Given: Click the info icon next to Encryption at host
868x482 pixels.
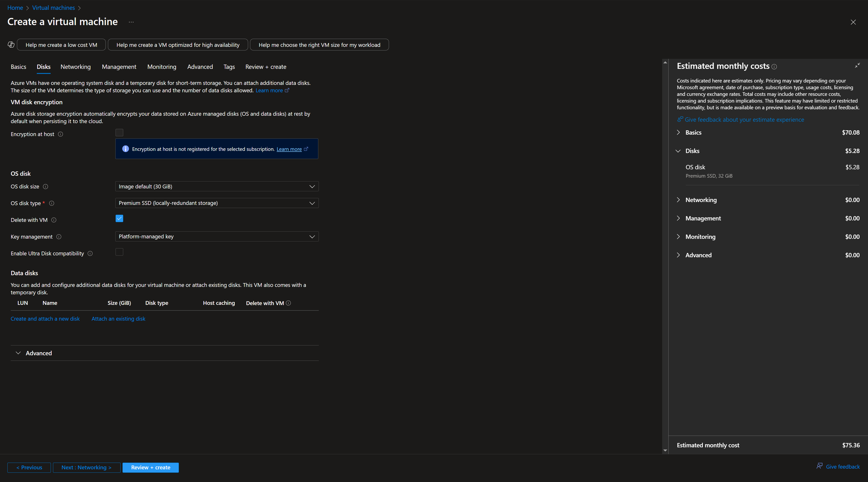Looking at the screenshot, I should click(x=60, y=134).
